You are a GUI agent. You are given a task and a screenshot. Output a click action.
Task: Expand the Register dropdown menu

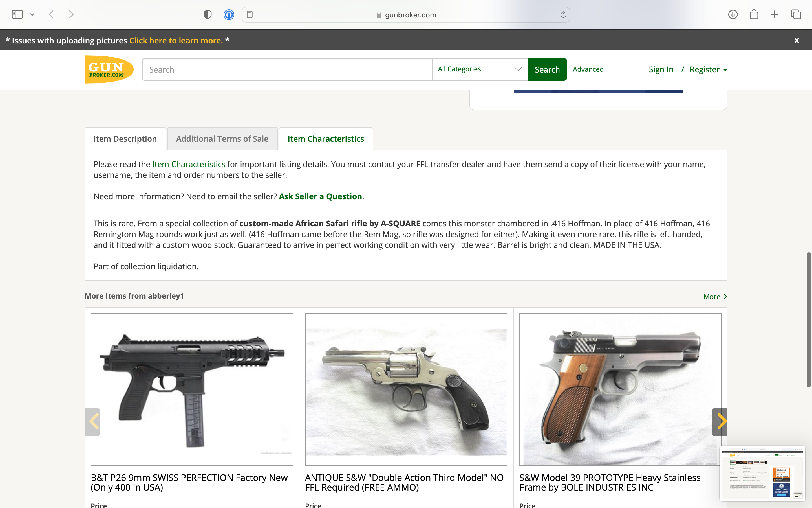708,69
